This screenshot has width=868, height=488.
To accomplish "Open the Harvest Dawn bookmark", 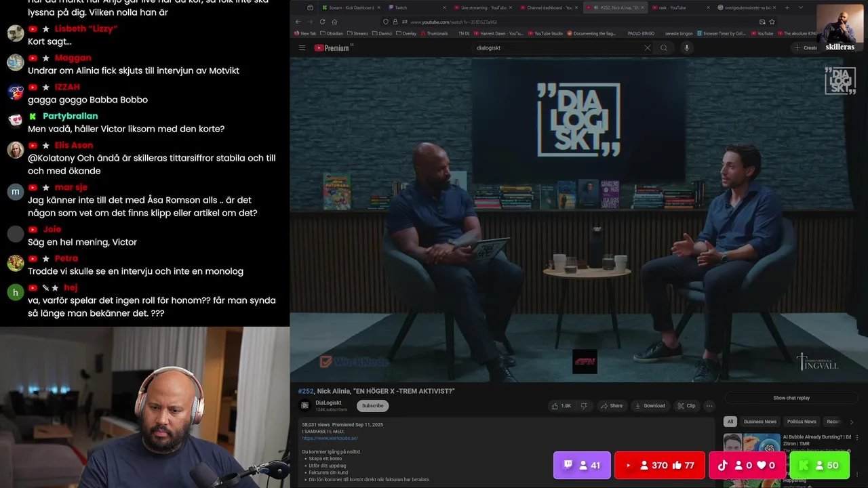I will coord(498,33).
